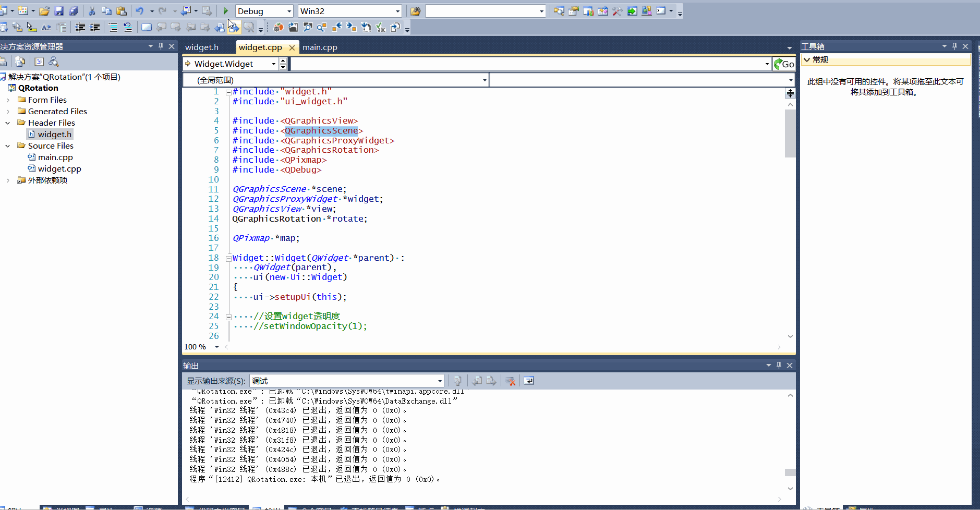
Task: Clear all output with red X icon
Action: 511,381
